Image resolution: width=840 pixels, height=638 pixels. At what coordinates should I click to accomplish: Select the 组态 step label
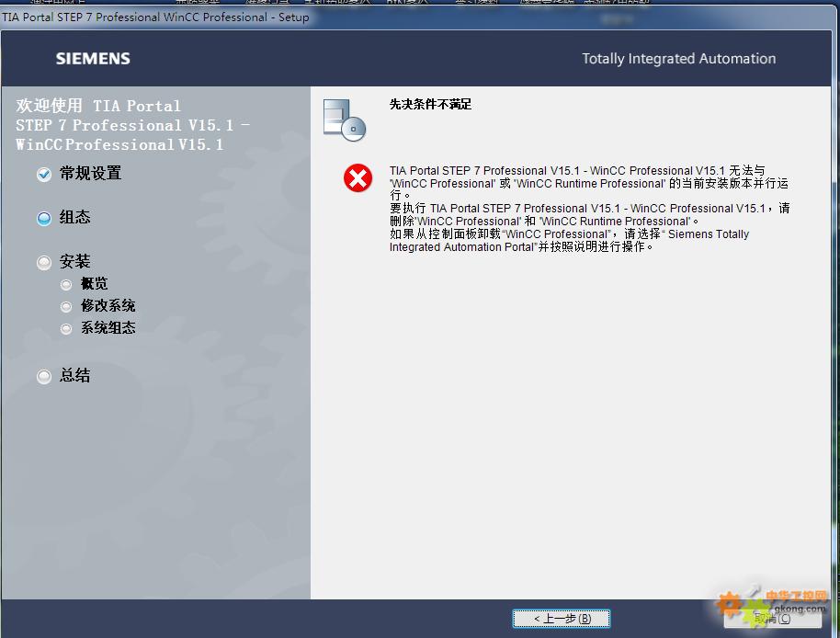point(74,217)
